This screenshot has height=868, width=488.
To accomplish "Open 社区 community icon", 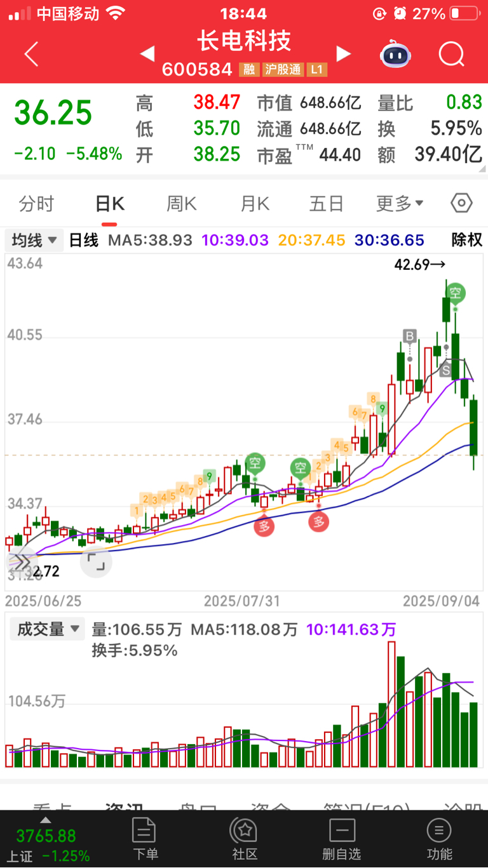I will click(244, 839).
